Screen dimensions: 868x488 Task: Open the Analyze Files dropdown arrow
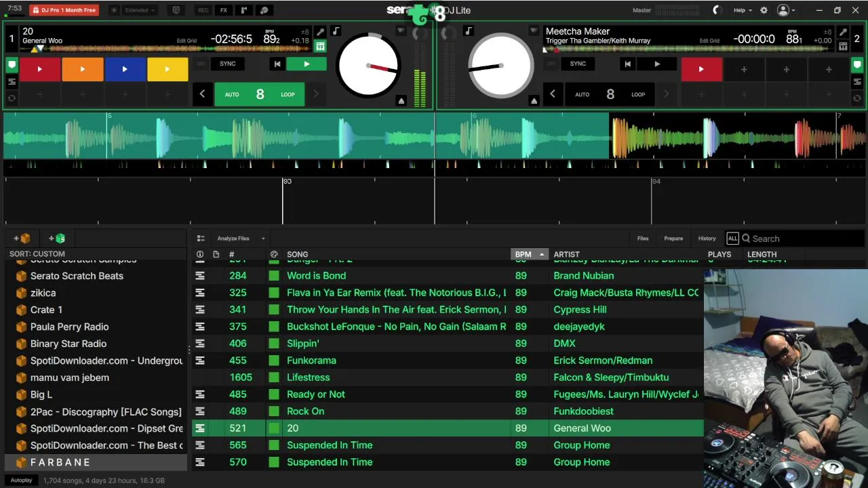click(x=263, y=239)
